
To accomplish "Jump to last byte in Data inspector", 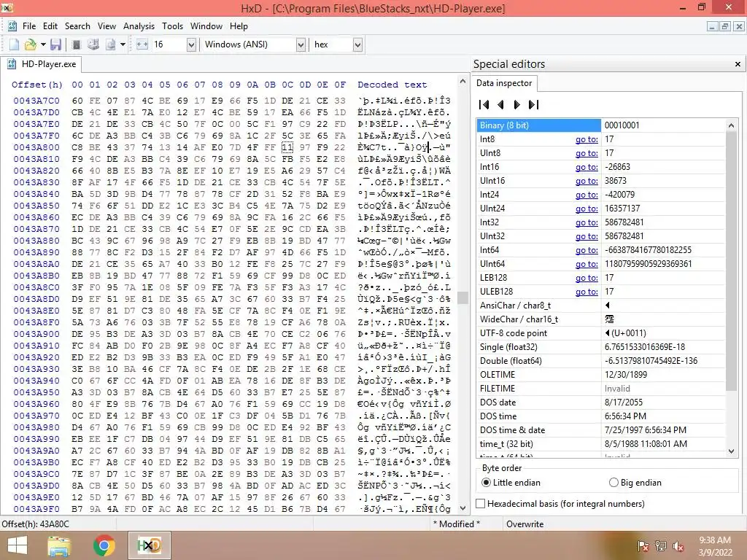I will tap(533, 104).
